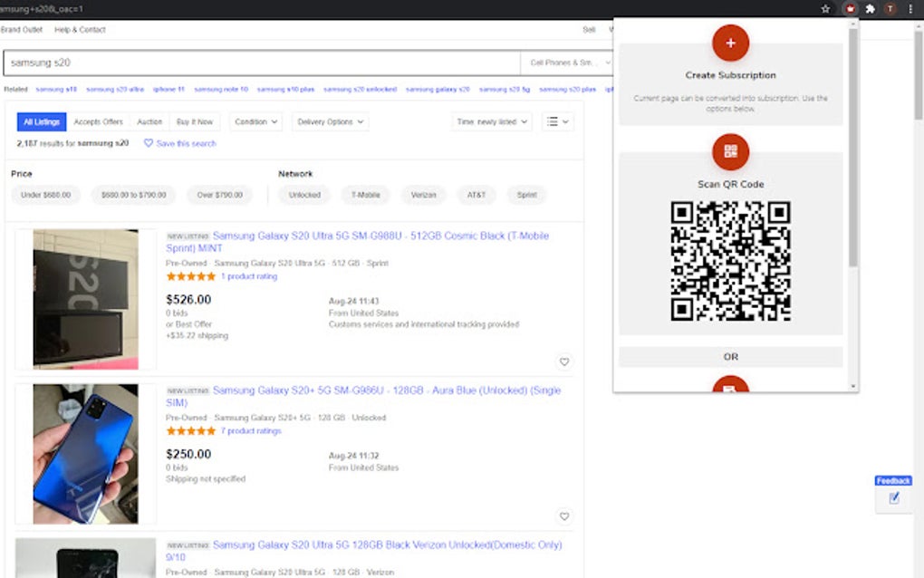The height and width of the screenshot is (578, 924).
Task: Open the Time: newly listed sort dropdown
Action: (492, 122)
